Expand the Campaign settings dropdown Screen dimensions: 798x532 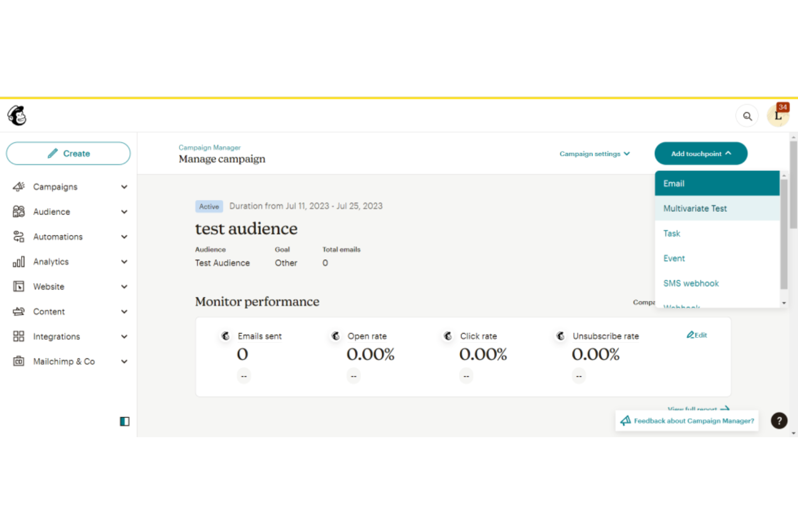(x=595, y=154)
